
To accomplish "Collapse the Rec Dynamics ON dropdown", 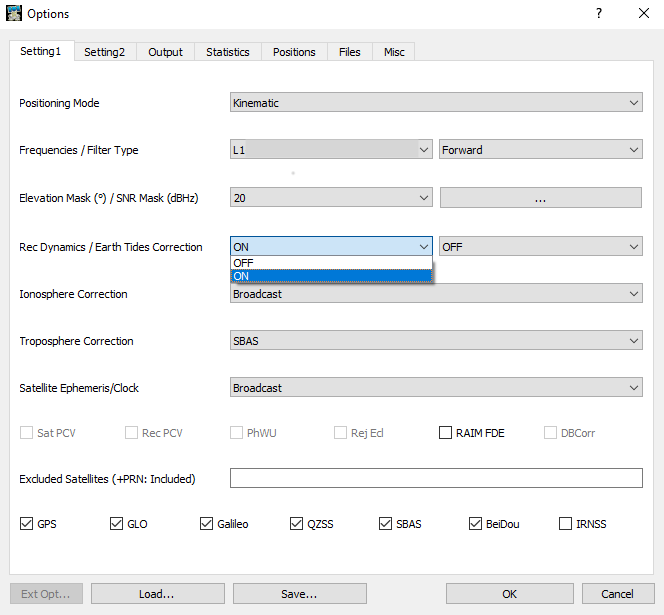I will (x=331, y=247).
